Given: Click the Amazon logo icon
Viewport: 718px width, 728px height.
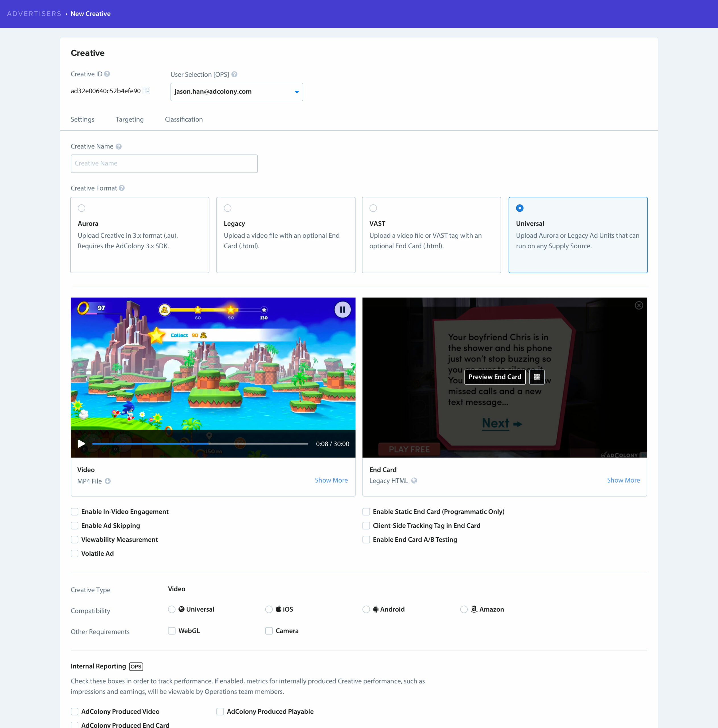Looking at the screenshot, I should click(474, 609).
